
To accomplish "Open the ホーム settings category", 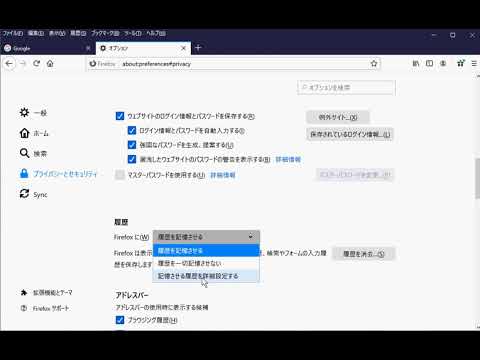I will 34,133.
